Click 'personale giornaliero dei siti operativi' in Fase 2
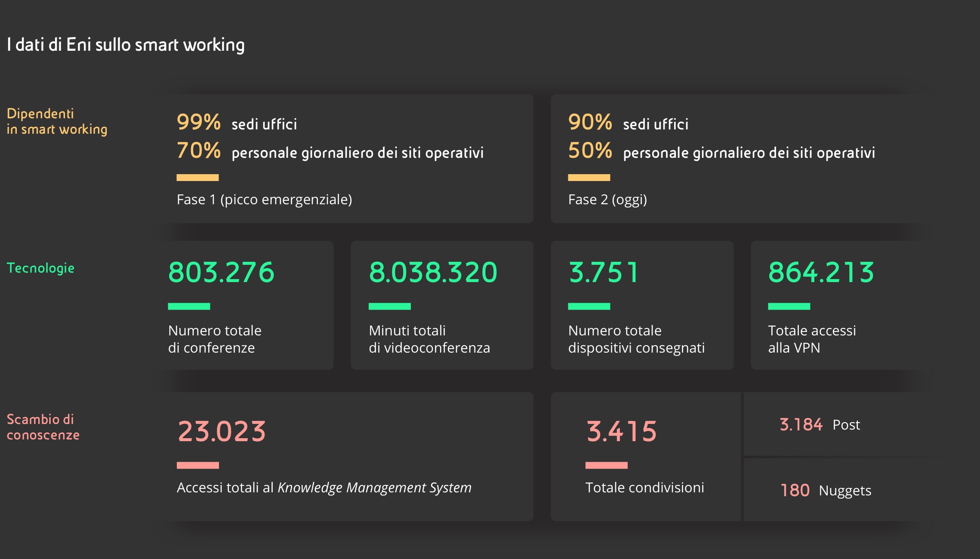 pyautogui.click(x=749, y=153)
